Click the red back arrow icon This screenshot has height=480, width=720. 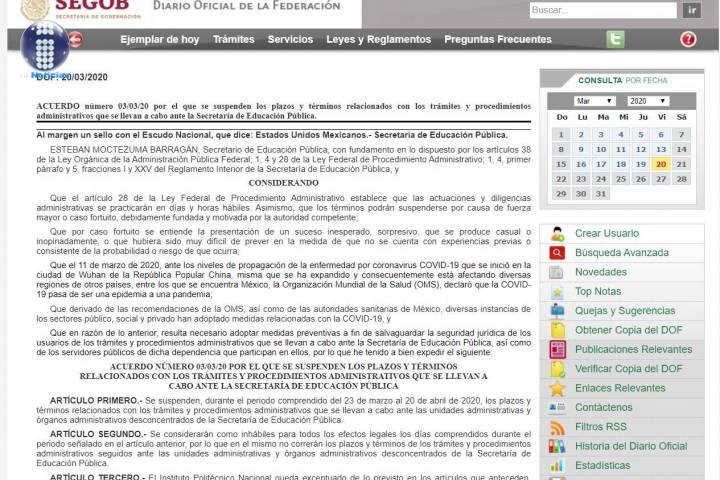75,40
